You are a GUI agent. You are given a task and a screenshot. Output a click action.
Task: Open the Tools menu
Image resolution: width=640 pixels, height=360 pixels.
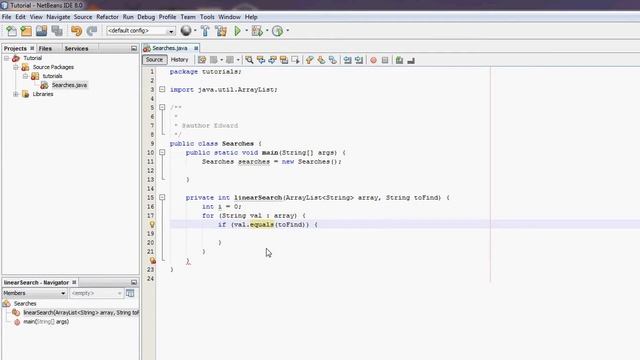tap(207, 17)
